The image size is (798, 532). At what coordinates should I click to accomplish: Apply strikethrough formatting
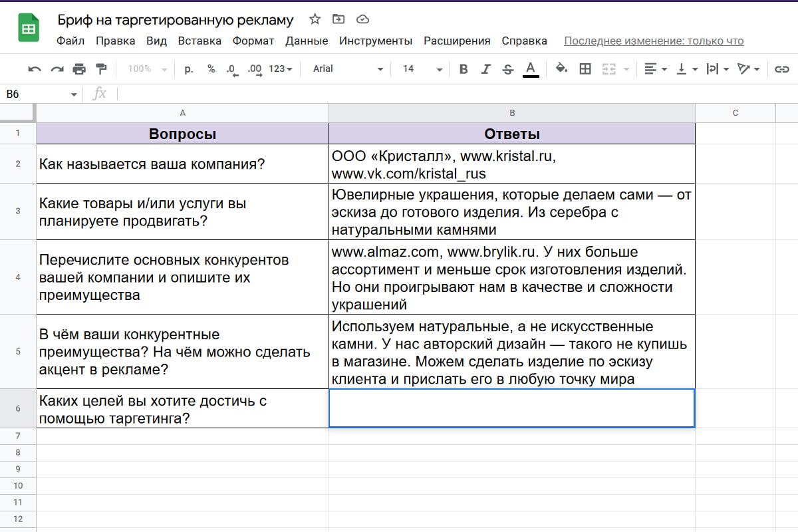point(508,68)
